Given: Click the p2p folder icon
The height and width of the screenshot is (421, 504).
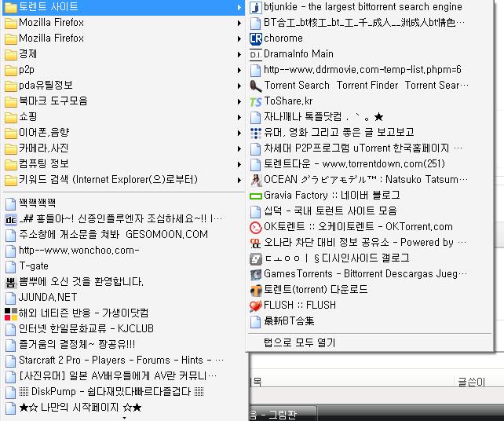Looking at the screenshot, I should [x=11, y=71].
